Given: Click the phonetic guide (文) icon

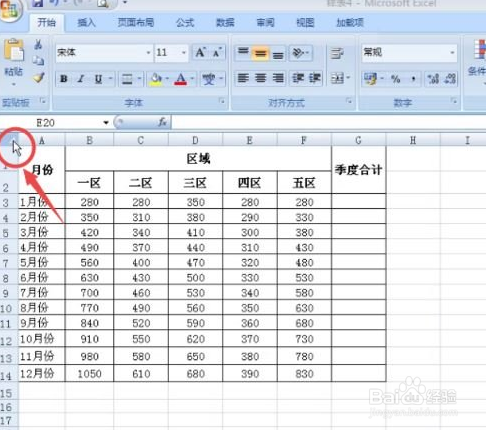Looking at the screenshot, I should pyautogui.click(x=209, y=79).
